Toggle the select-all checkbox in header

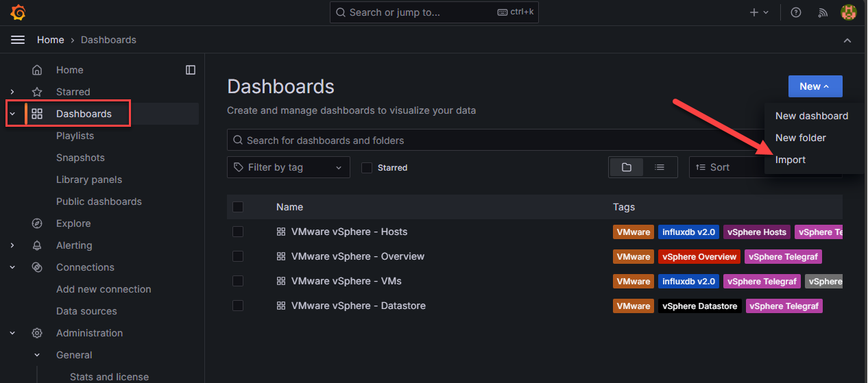coord(238,207)
